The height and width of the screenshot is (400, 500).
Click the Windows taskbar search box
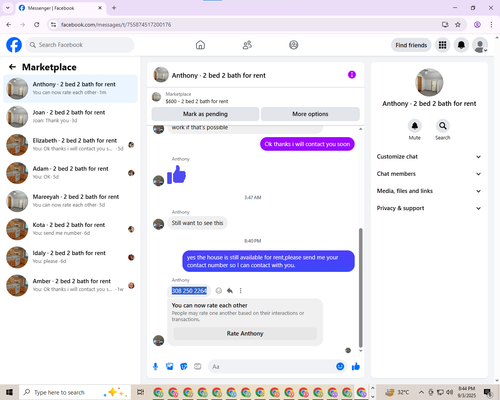tap(75, 392)
